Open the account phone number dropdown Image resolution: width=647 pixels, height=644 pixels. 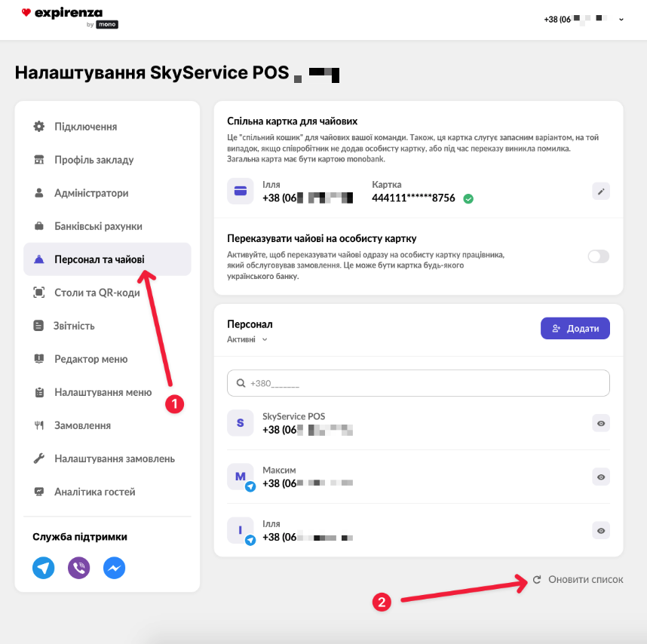click(584, 19)
